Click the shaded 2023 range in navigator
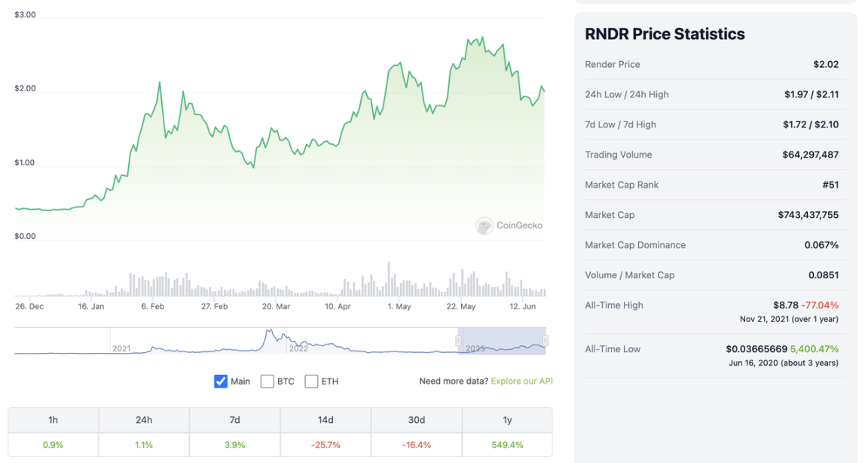Viewport: 868px width, 463px height. [502, 341]
